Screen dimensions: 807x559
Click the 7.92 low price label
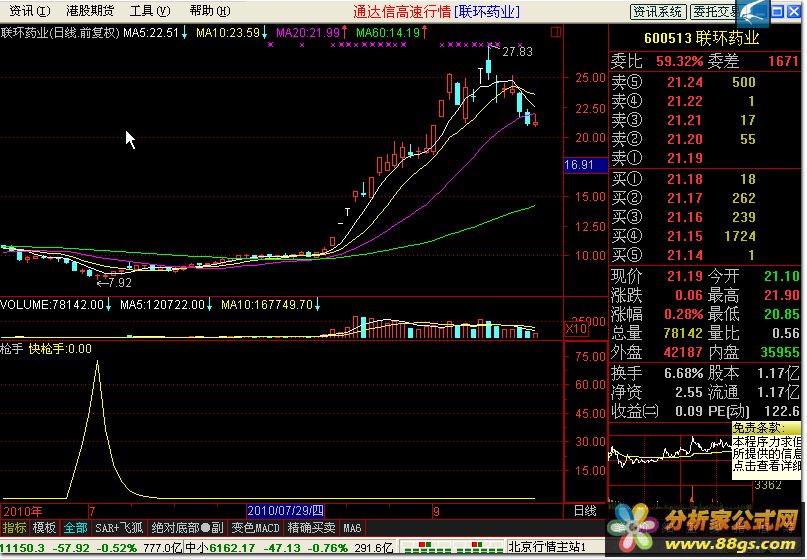pos(120,283)
